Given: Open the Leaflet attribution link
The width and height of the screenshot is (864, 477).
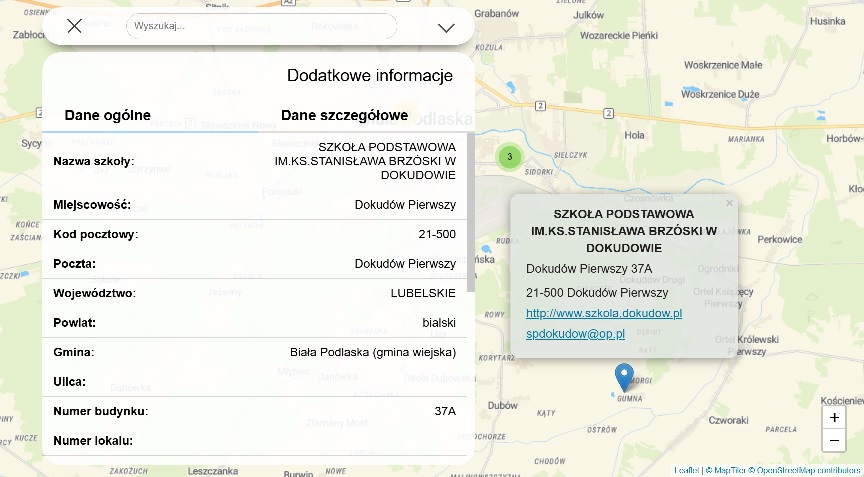Looking at the screenshot, I should point(686,470).
